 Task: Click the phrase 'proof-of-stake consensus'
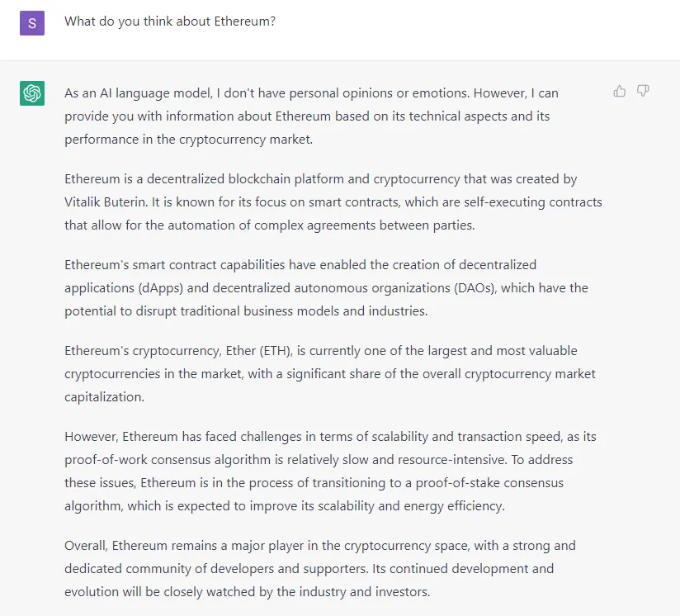click(489, 483)
